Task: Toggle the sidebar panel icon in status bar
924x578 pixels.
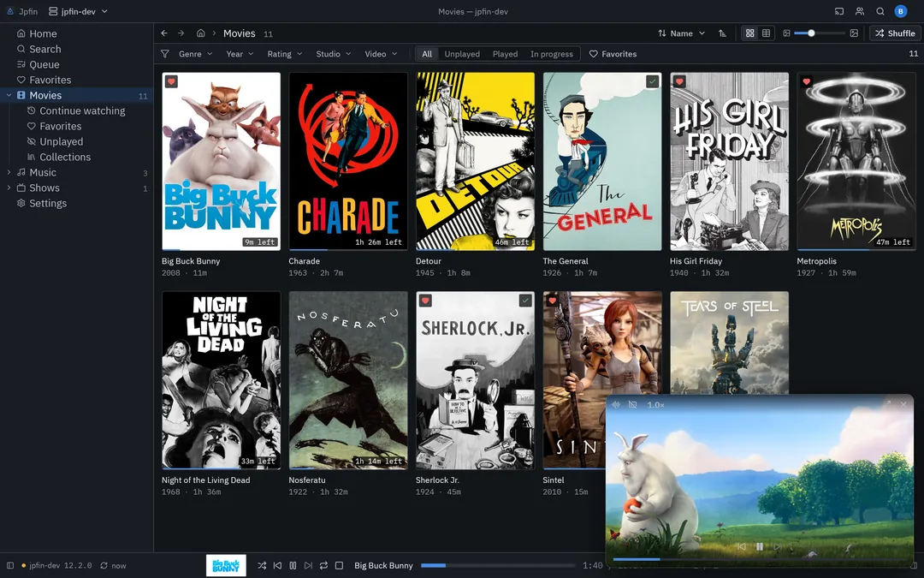Action: [10, 565]
